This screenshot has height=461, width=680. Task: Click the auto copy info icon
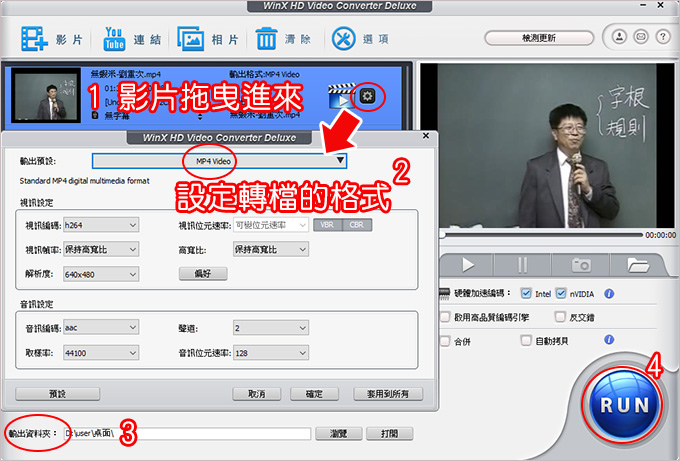(x=609, y=339)
